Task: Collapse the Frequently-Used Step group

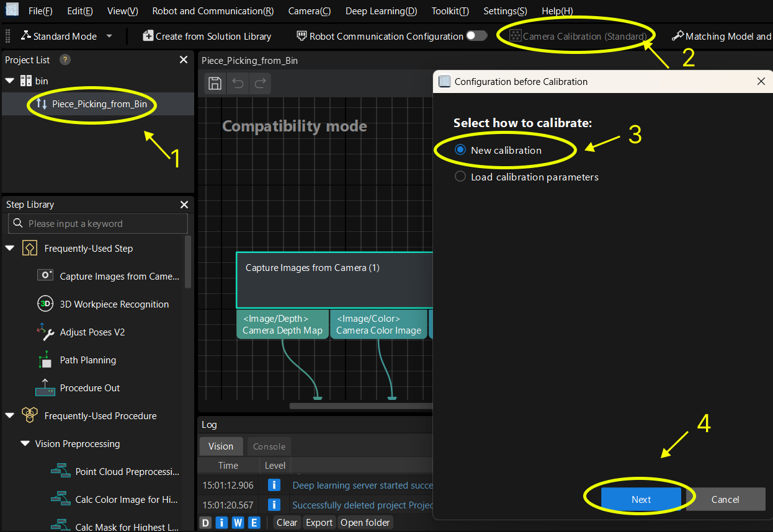Action: [10, 248]
